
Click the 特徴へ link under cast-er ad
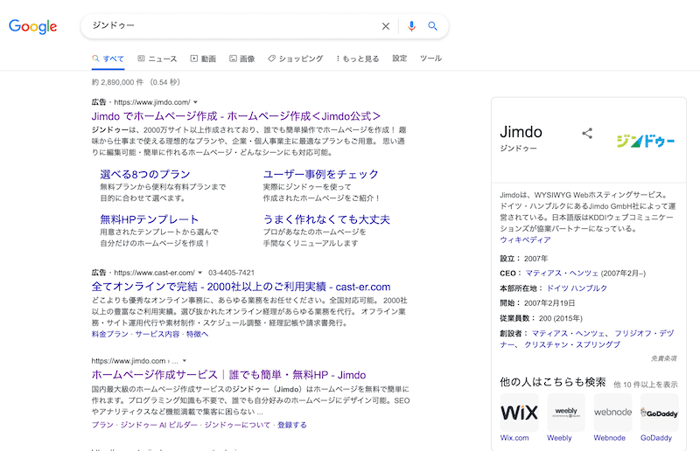click(x=197, y=334)
